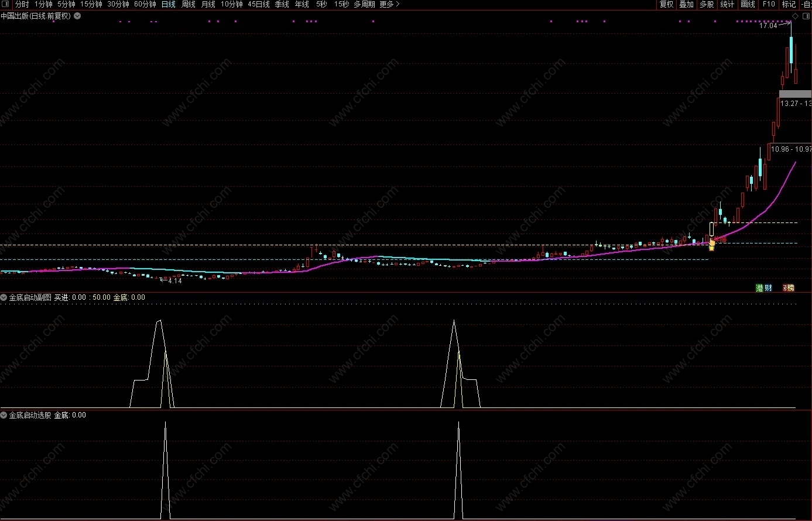Screen dimensions: 812x521
Task: Expand the 金底启动副图 indicator dropdown
Action: [4, 297]
